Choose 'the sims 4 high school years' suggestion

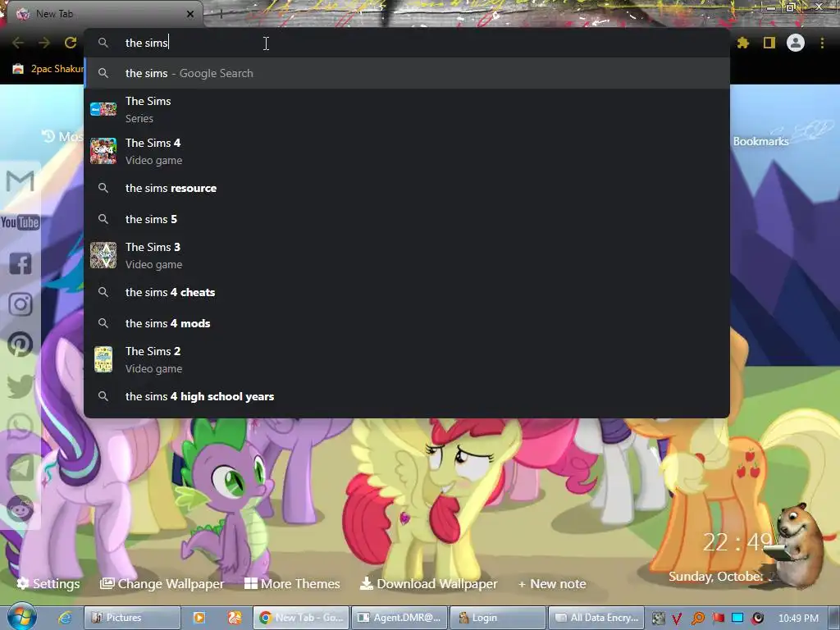[x=407, y=396]
